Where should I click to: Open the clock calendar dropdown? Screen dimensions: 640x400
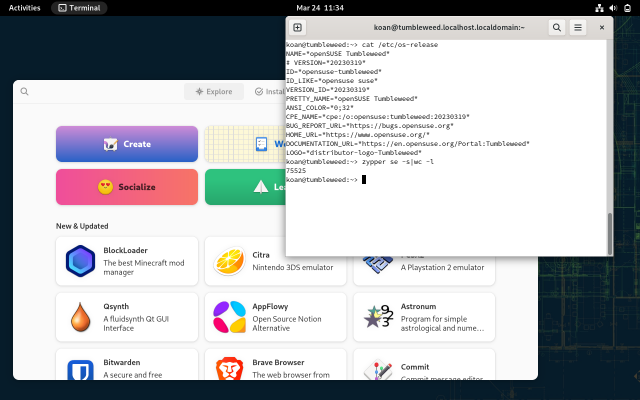pos(320,7)
